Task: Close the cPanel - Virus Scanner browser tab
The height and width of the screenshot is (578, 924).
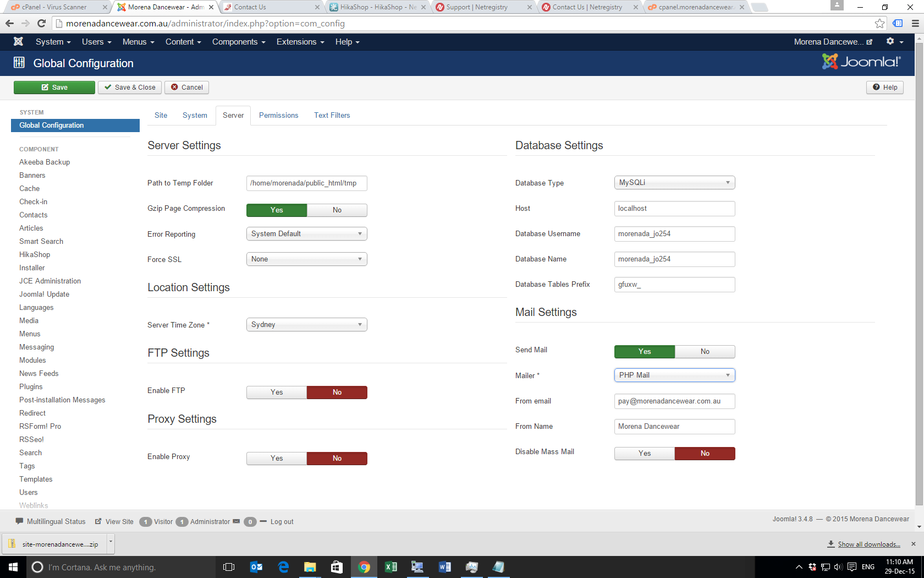Action: 105,7
